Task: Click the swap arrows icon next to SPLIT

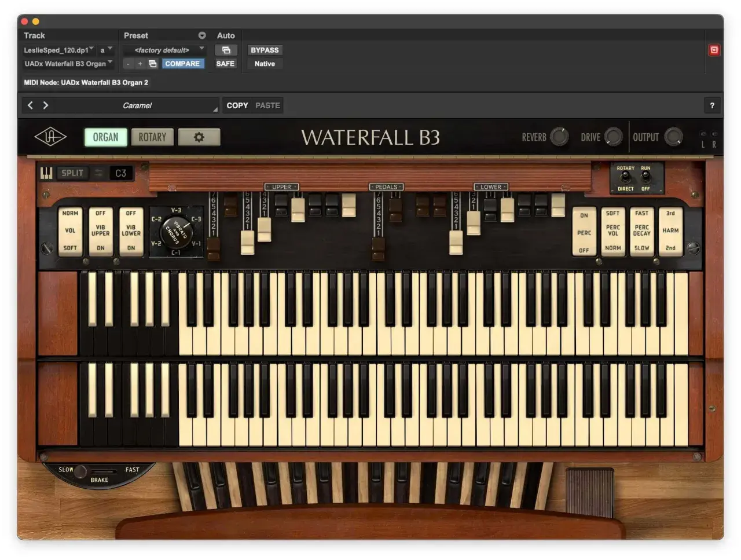Action: pyautogui.click(x=99, y=173)
